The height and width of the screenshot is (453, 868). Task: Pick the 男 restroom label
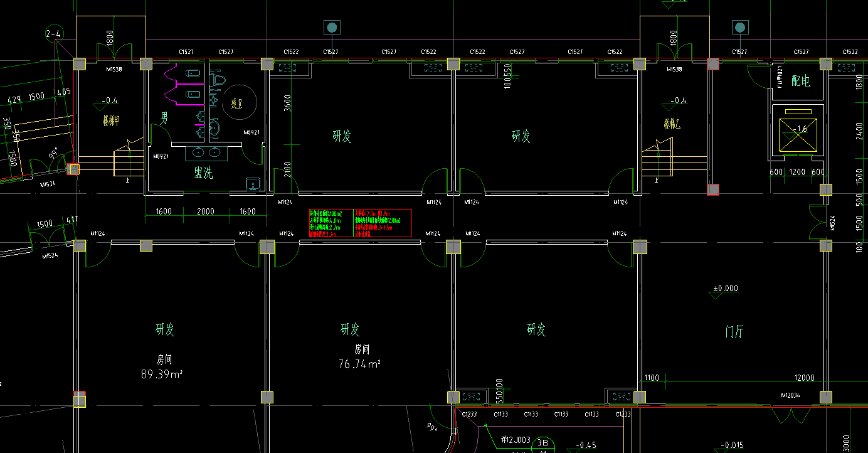tap(164, 118)
